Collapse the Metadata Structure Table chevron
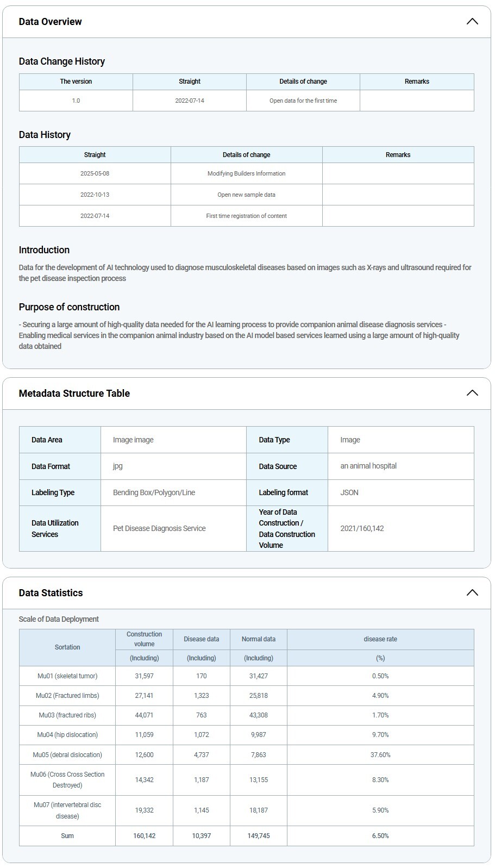495x868 pixels. 472,393
